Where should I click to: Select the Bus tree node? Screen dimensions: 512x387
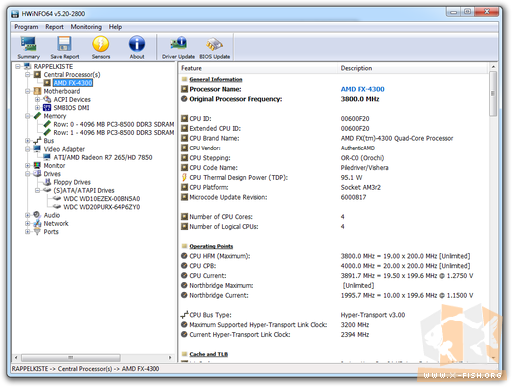tap(49, 141)
